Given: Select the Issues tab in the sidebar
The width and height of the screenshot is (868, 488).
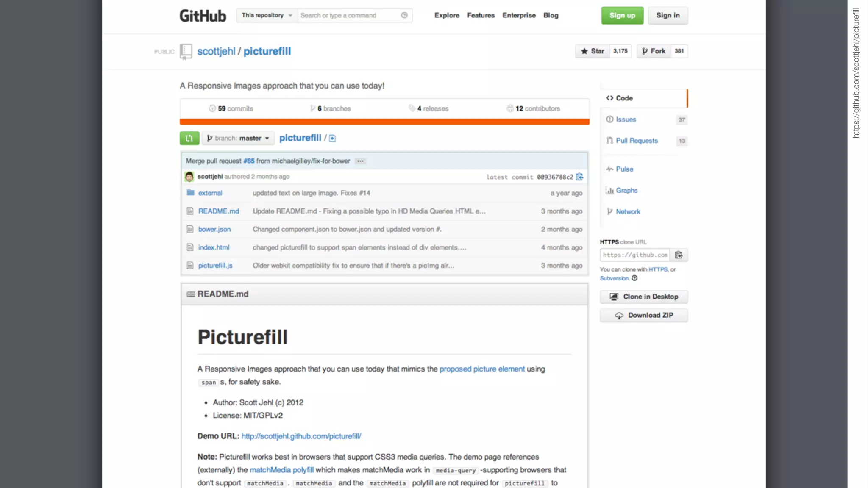Looking at the screenshot, I should 643,119.
